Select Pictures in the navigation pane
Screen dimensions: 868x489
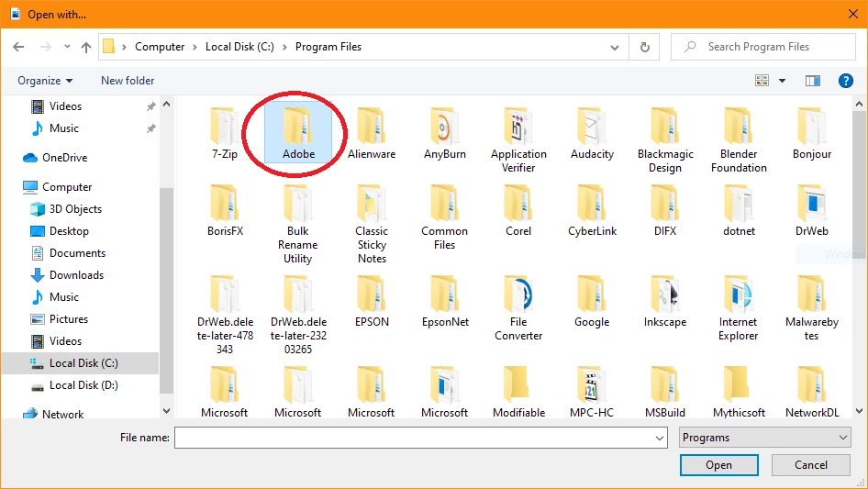(59, 319)
